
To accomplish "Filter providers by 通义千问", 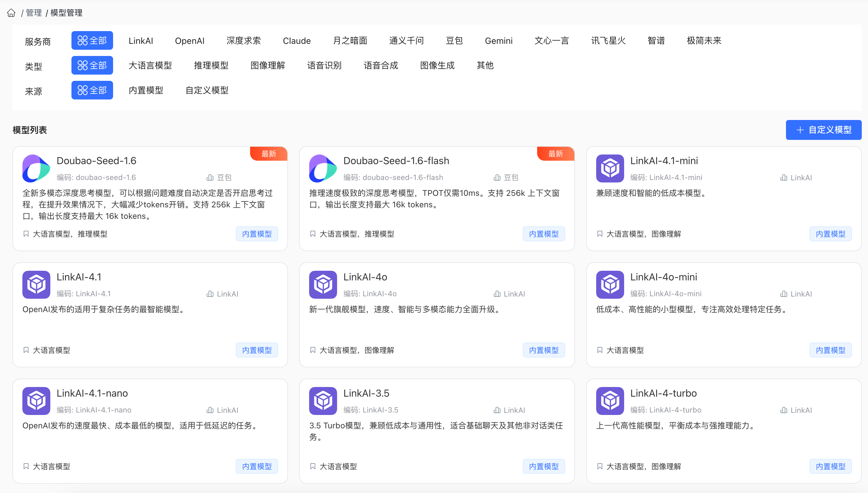I will click(406, 41).
